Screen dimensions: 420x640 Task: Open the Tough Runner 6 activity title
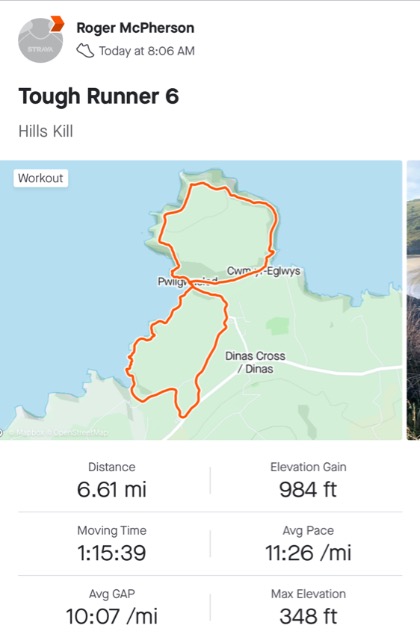[99, 96]
